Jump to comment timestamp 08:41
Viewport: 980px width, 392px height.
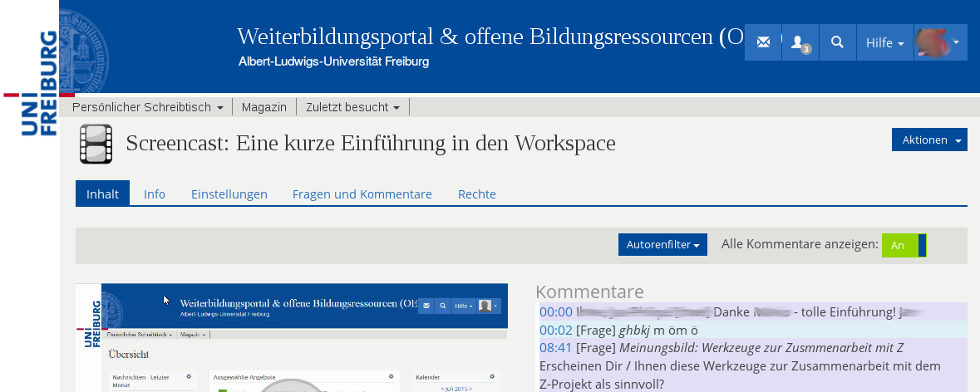(x=555, y=347)
